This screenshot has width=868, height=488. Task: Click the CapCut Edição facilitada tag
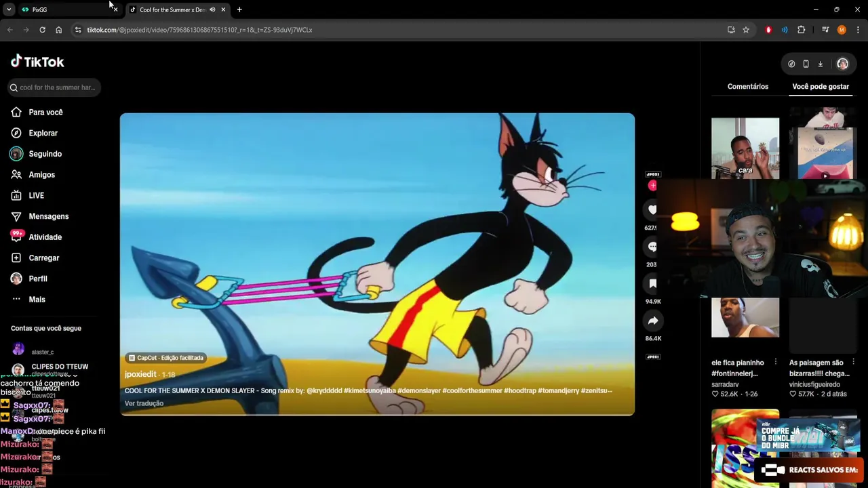coord(166,358)
